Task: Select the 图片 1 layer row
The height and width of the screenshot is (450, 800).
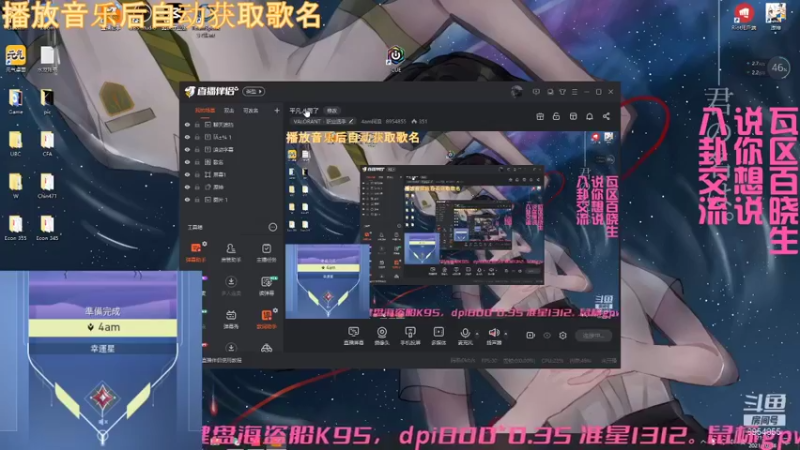Action: 232,199
